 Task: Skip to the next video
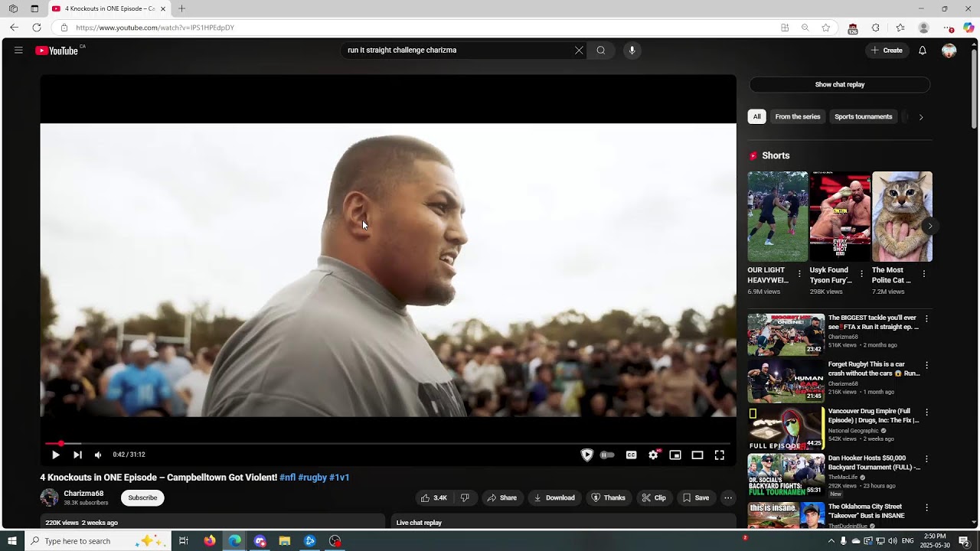77,455
